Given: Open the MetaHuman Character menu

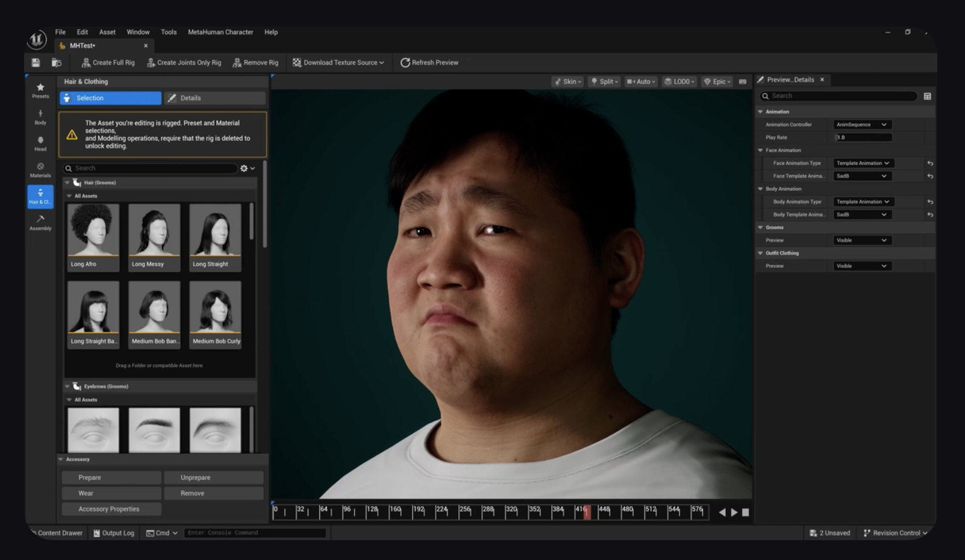Looking at the screenshot, I should pos(220,32).
